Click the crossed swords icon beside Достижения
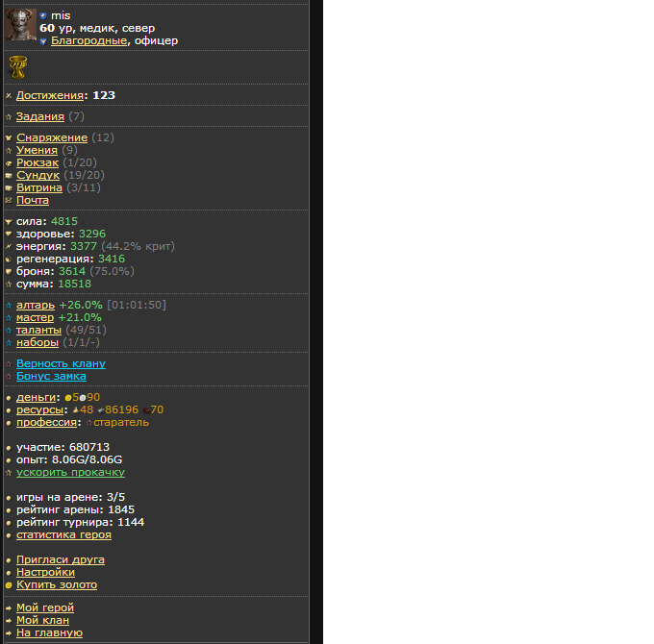654x644 pixels. 9,96
